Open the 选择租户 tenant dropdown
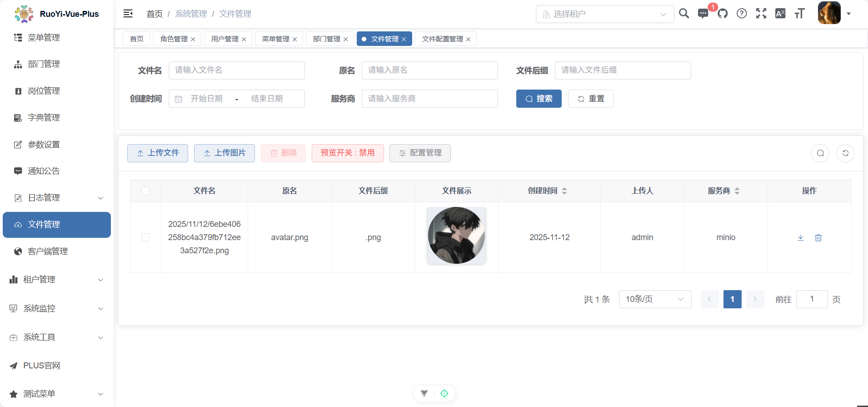Image resolution: width=868 pixels, height=407 pixels. (x=604, y=14)
